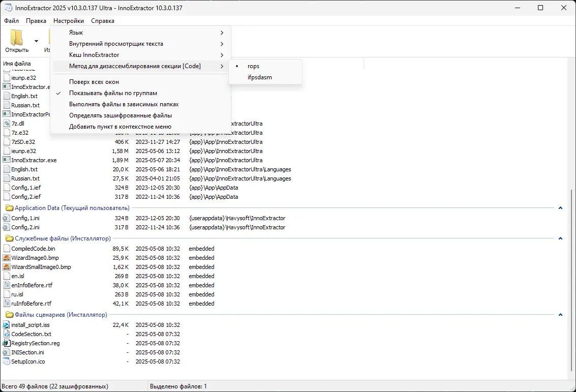Click the 7z.dll file icon
Image resolution: width=576 pixels, height=392 pixels.
pyautogui.click(x=6, y=124)
